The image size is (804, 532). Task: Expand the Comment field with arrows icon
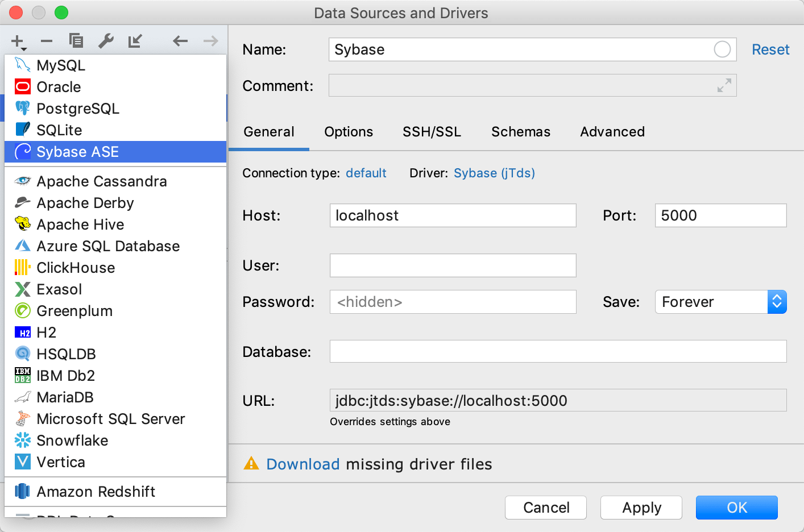pos(724,85)
